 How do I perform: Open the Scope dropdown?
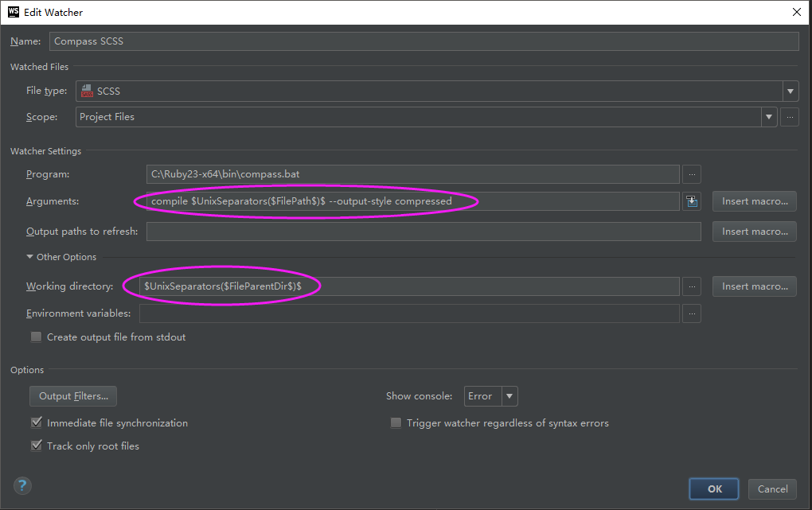click(768, 117)
